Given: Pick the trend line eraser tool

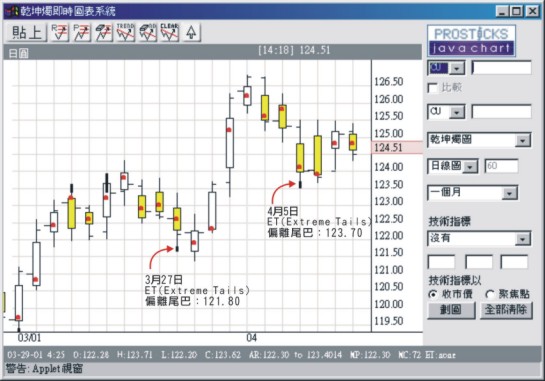Looking at the screenshot, I should pyautogui.click(x=147, y=33).
